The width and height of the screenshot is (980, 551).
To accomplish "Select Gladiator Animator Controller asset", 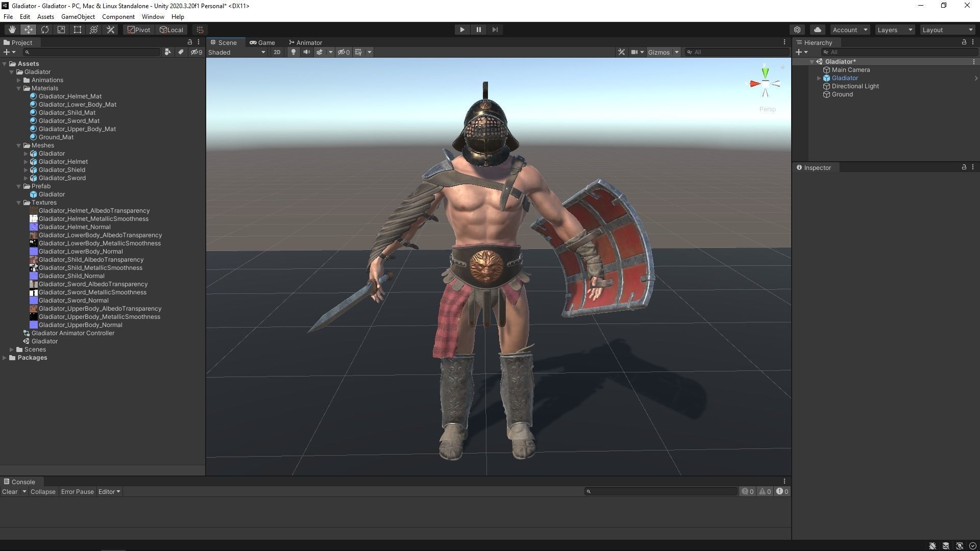I will [x=73, y=333].
